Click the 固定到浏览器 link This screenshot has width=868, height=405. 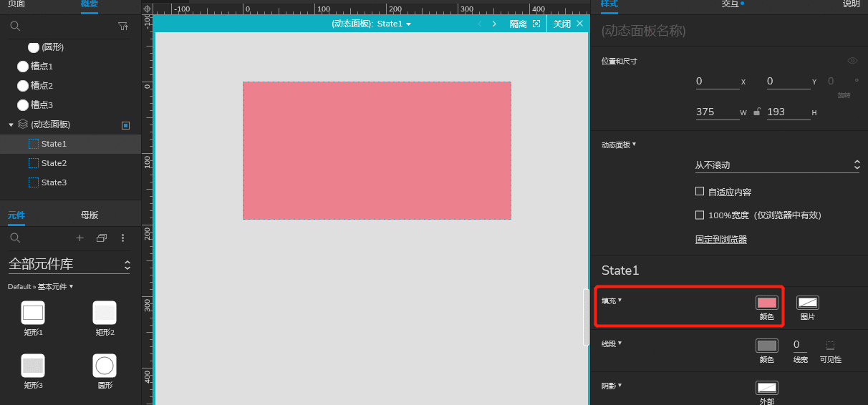(721, 240)
